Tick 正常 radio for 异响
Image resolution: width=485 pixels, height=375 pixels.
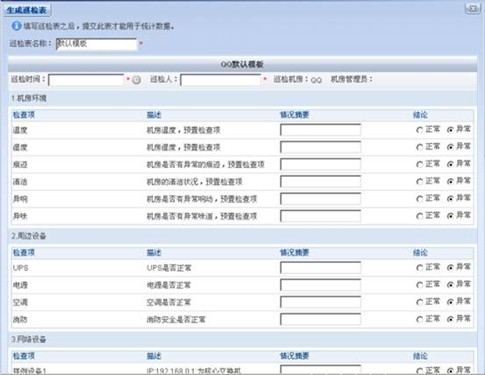click(x=420, y=199)
